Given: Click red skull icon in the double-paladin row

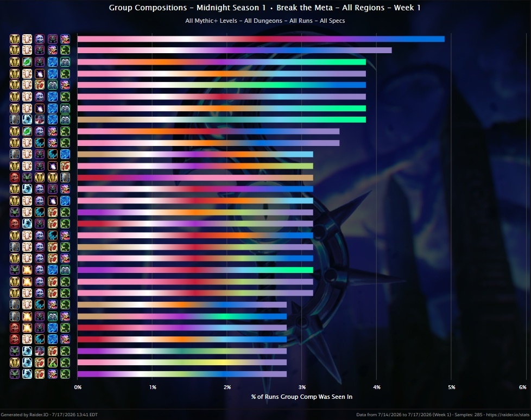Looking at the screenshot, I should pos(15,177).
